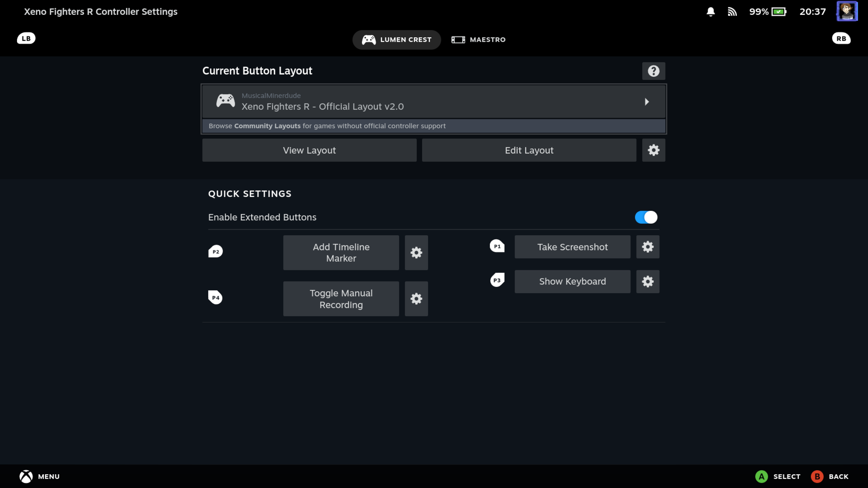Click the Add Timeline Marker binding button
Image resolution: width=868 pixels, height=488 pixels.
(341, 253)
